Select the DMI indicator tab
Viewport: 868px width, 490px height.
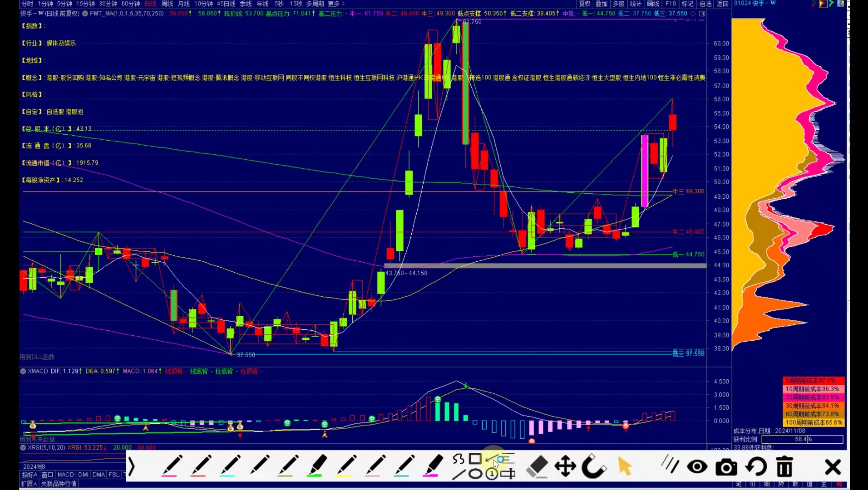click(x=83, y=475)
